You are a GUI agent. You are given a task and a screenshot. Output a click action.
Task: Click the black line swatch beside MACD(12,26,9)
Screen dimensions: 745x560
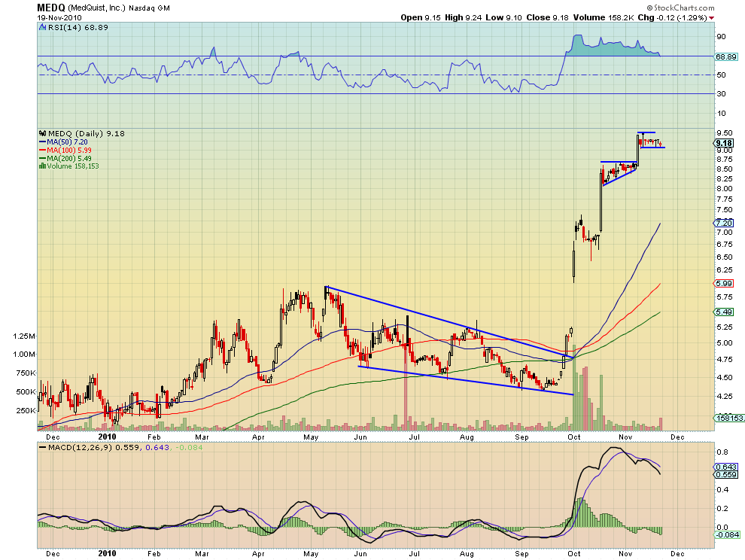[42, 447]
